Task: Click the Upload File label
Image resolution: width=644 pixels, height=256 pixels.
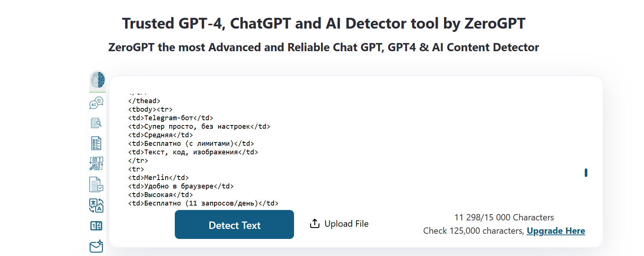Action: coord(346,224)
